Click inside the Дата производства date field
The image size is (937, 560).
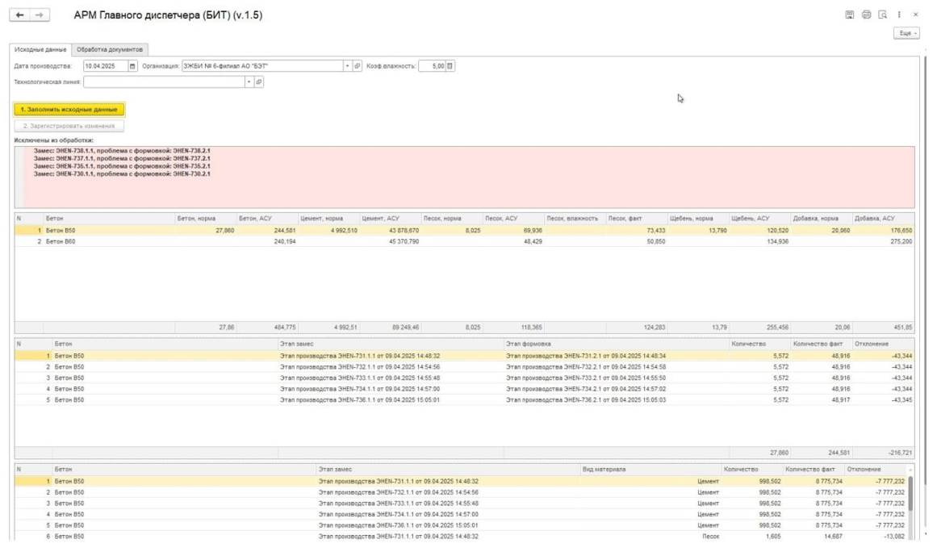pos(105,65)
